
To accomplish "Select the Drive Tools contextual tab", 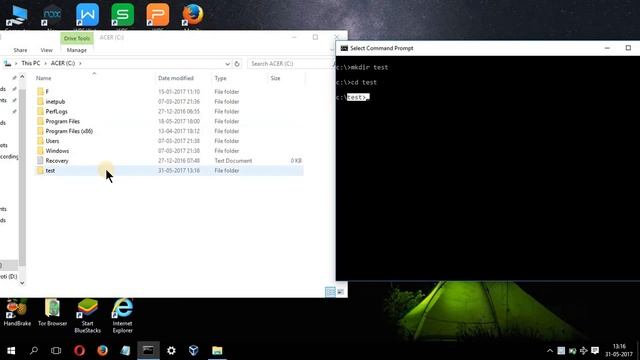I will (77, 38).
